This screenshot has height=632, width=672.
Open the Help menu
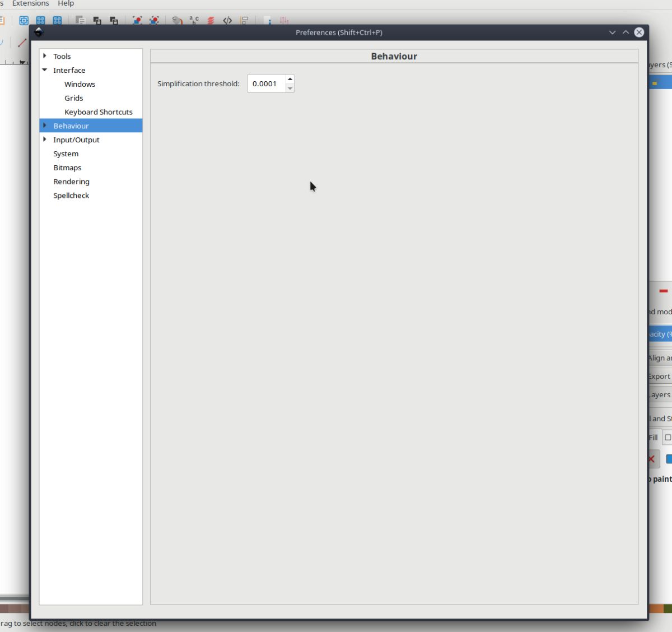coord(66,3)
